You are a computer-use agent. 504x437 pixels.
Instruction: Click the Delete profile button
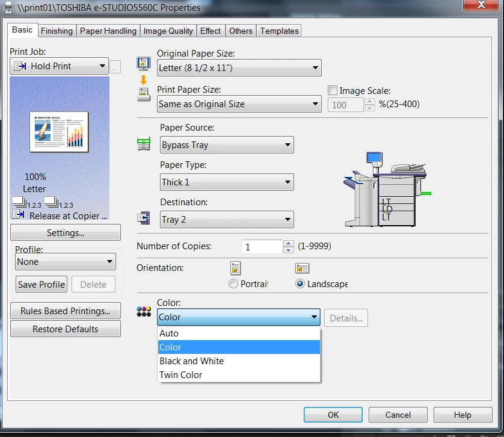point(93,285)
